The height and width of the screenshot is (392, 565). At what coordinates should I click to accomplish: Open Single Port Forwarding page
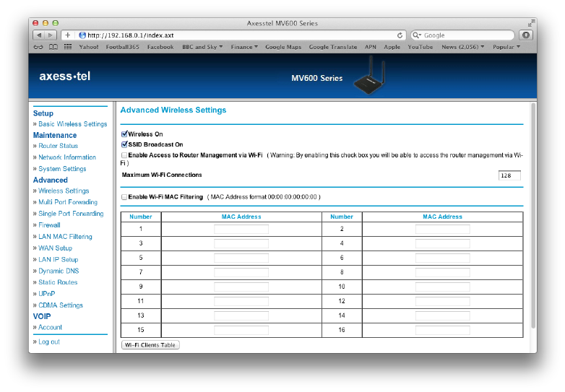point(71,214)
